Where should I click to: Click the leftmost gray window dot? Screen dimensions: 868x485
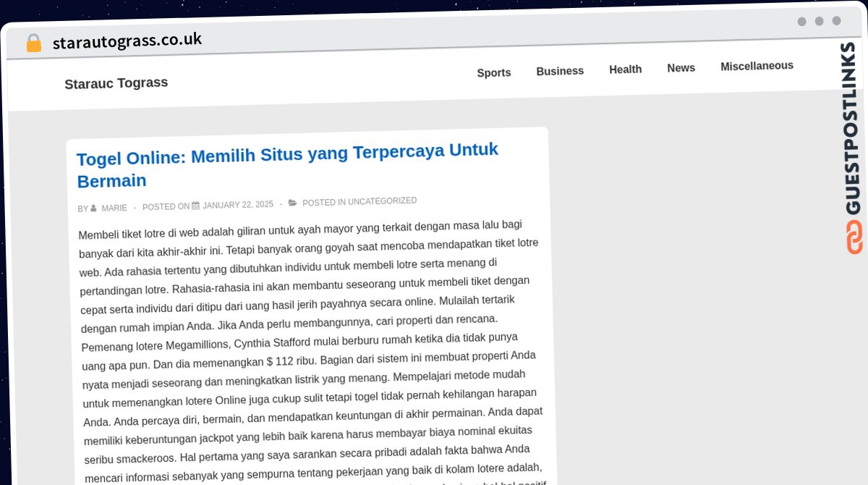coord(801,22)
